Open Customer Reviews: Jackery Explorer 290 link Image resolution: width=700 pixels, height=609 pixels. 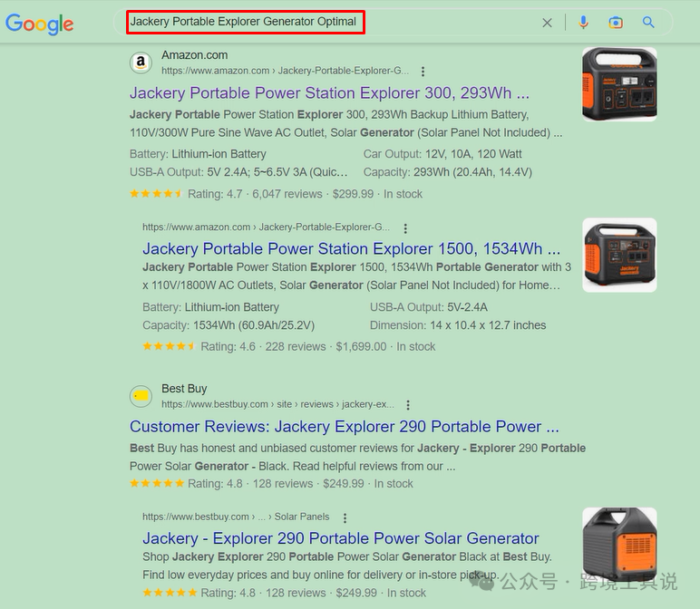(x=345, y=427)
